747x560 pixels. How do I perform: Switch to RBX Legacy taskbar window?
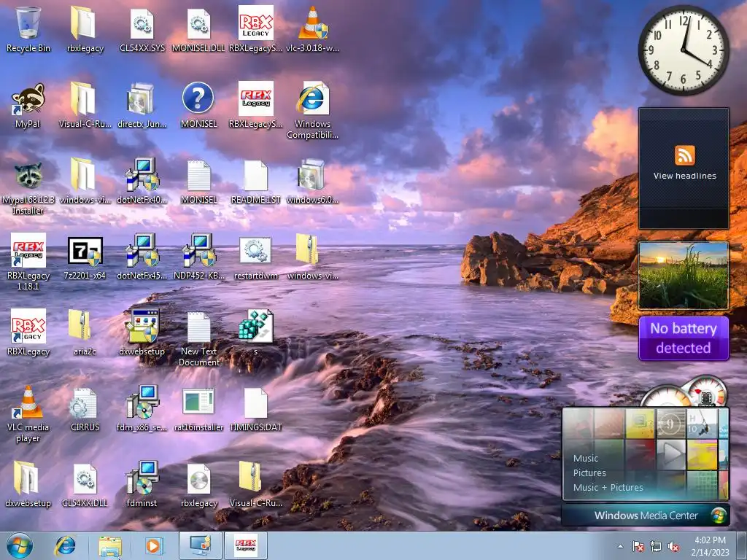[x=246, y=545]
